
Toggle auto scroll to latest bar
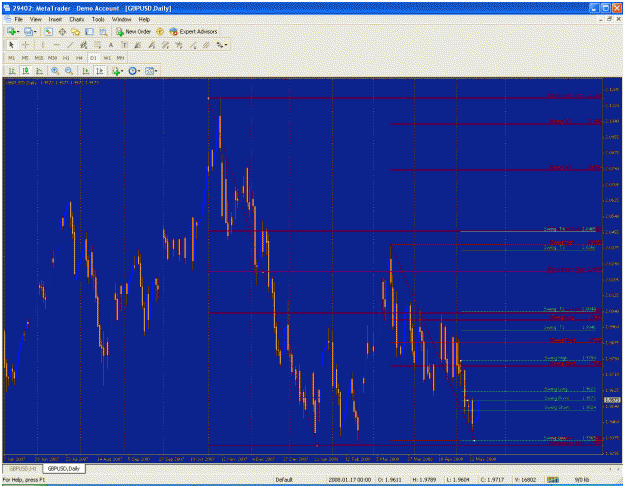tap(86, 71)
